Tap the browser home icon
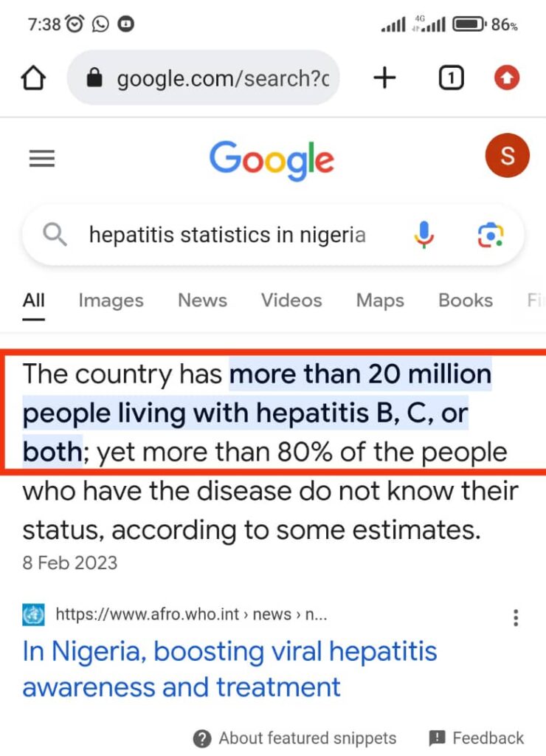The width and height of the screenshot is (546, 756). tap(34, 78)
